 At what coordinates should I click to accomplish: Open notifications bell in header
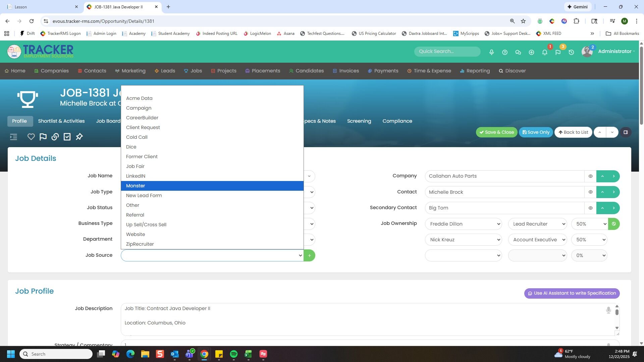click(x=545, y=52)
